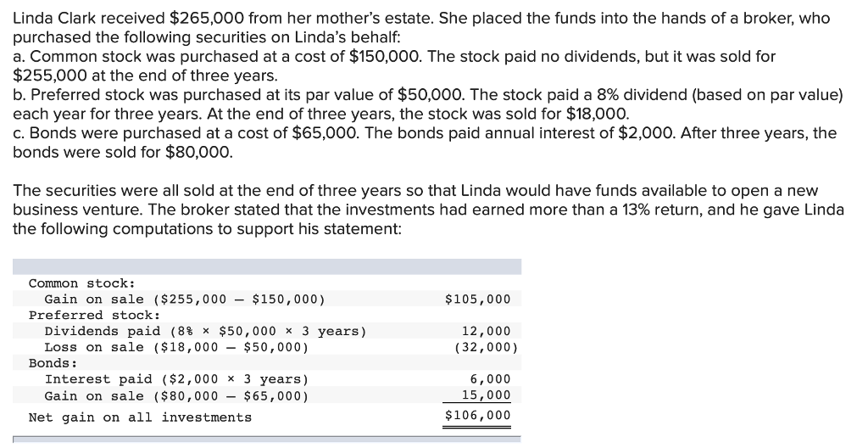Click the blue table header bar

[267, 266]
